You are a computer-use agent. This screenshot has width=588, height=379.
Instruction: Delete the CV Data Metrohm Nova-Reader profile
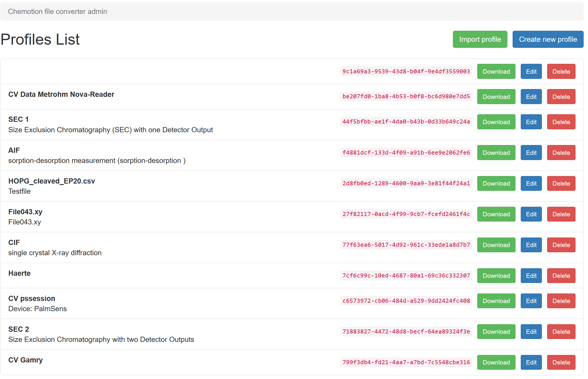point(562,97)
